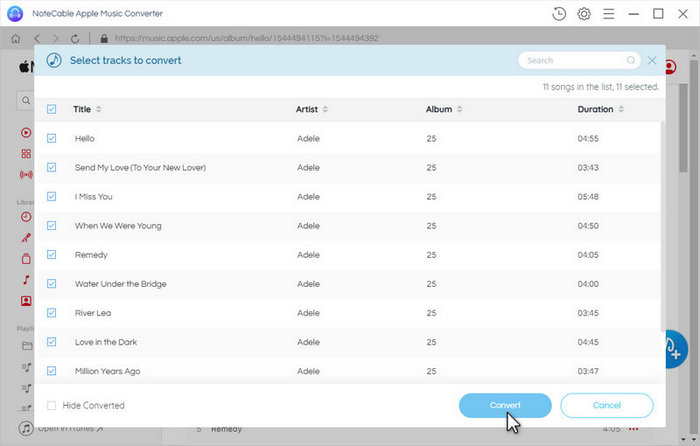Viewport: 700px width, 446px height.
Task: Open Albums icon in sidebar
Action: pos(26,258)
